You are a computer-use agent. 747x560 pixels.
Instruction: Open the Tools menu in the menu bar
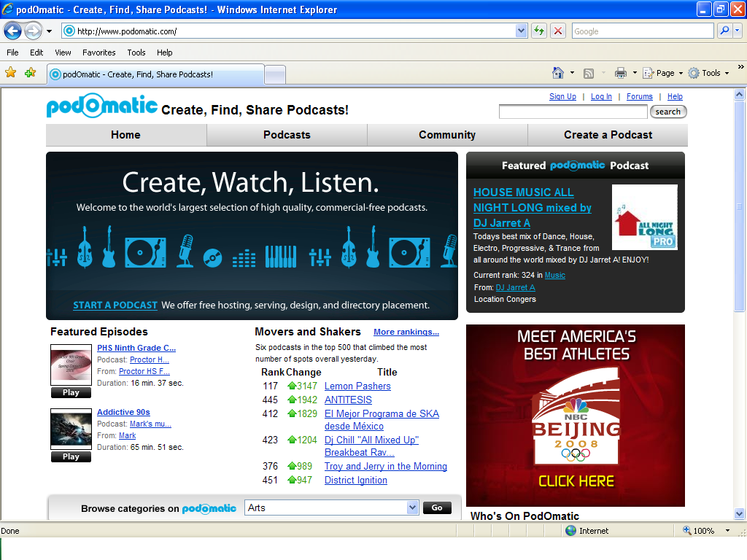tap(136, 52)
